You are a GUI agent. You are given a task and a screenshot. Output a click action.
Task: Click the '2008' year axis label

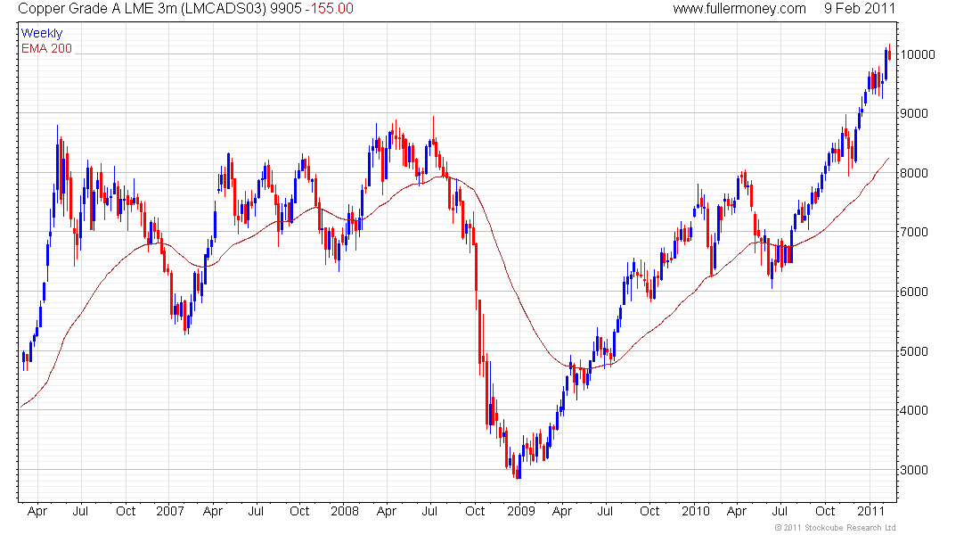[345, 511]
